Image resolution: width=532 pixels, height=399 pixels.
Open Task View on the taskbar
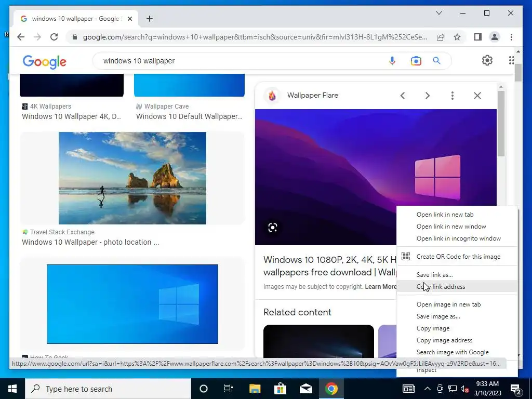pos(229,389)
